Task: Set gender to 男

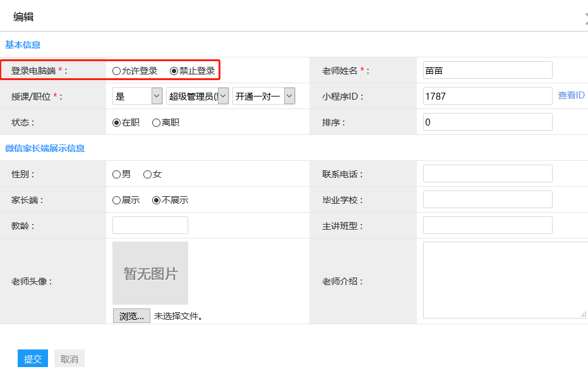Action: click(x=116, y=174)
